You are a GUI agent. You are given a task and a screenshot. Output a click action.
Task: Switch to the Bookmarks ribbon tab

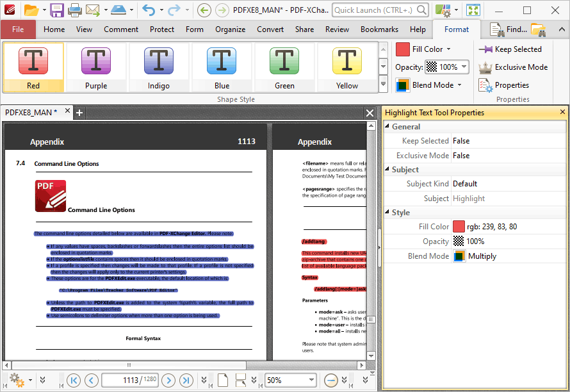coord(379,29)
